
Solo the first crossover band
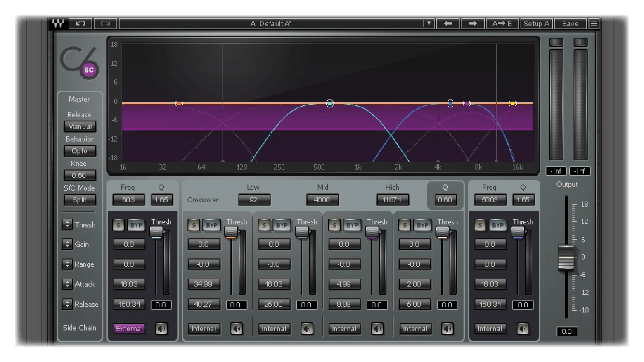click(194, 225)
